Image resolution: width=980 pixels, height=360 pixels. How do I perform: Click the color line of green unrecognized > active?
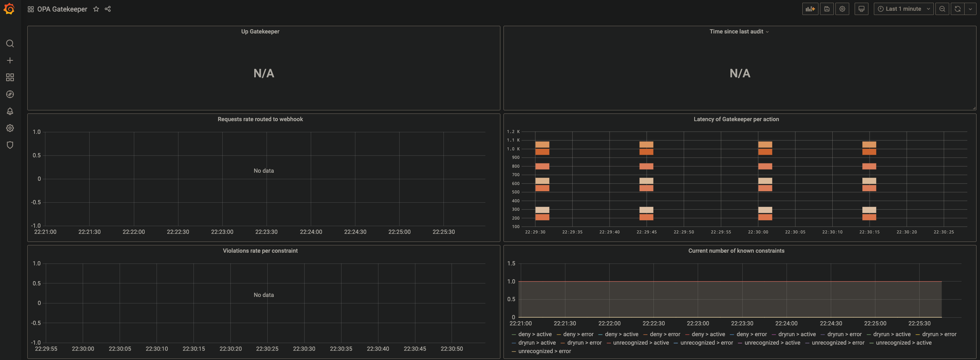point(872,343)
